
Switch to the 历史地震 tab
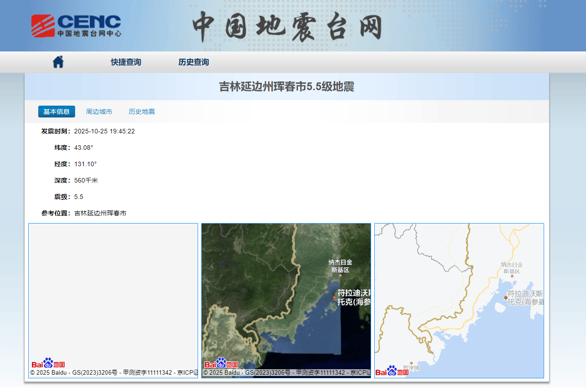142,111
